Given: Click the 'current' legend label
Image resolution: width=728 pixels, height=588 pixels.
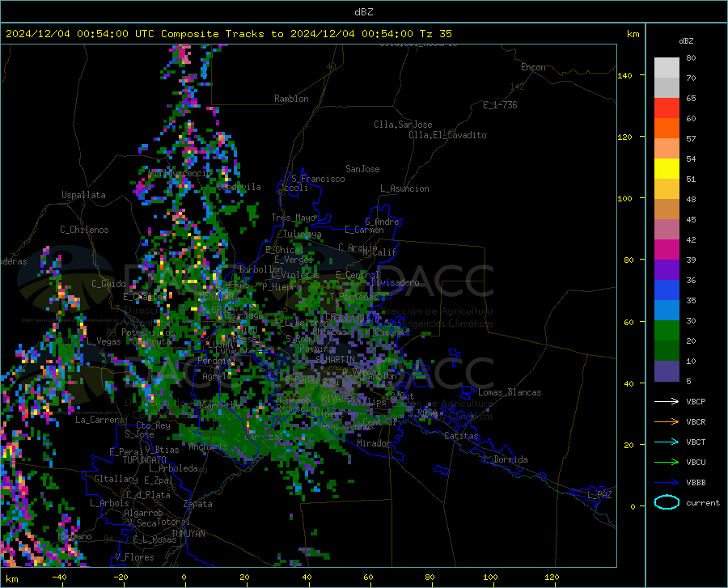Looking at the screenshot, I should (703, 502).
